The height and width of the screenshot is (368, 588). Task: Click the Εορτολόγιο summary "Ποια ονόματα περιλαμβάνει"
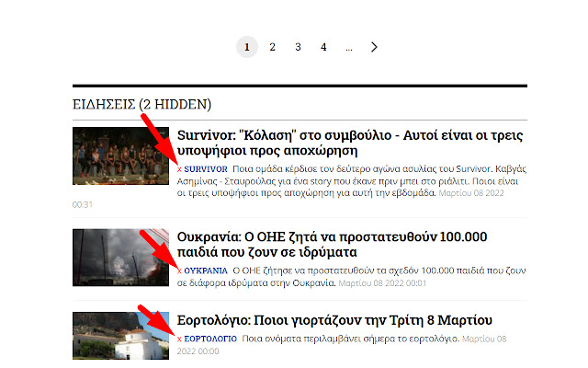[x=350, y=339]
